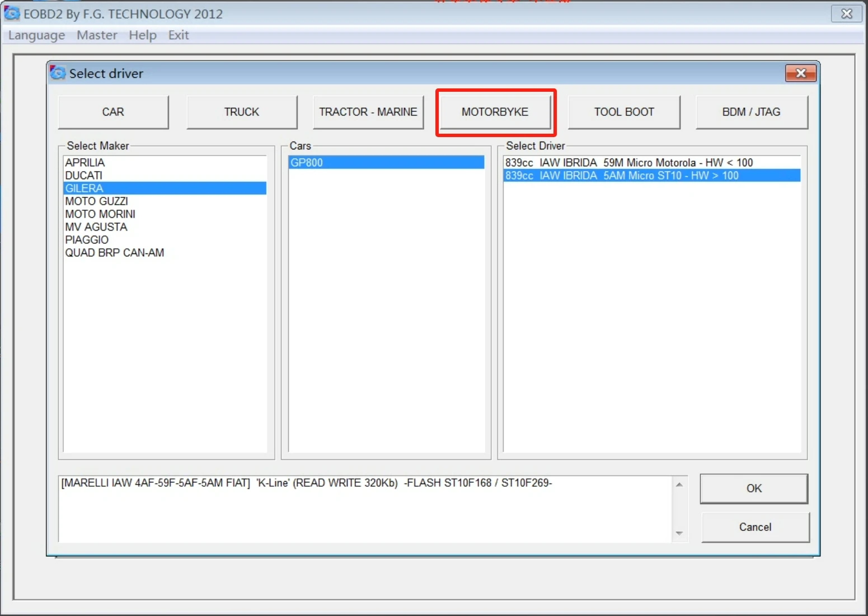868x616 pixels.
Task: Select the 5AM Micro ST10 driver
Action: pos(652,175)
